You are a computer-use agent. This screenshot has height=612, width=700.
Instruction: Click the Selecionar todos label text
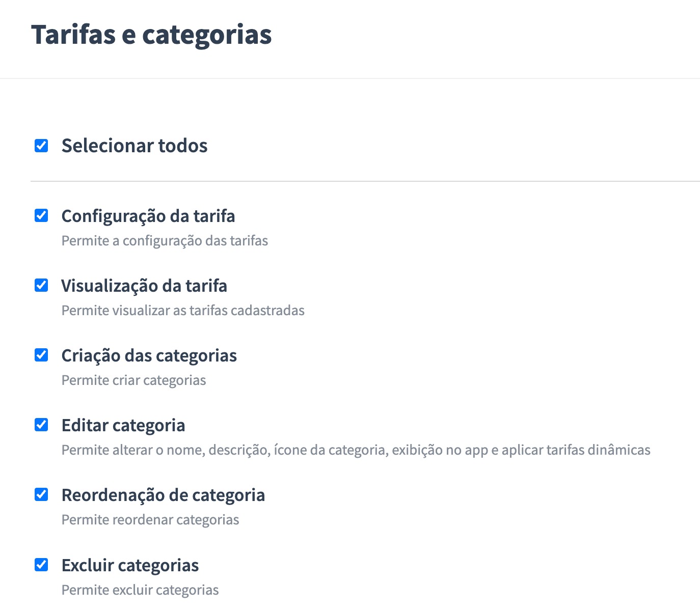[134, 146]
